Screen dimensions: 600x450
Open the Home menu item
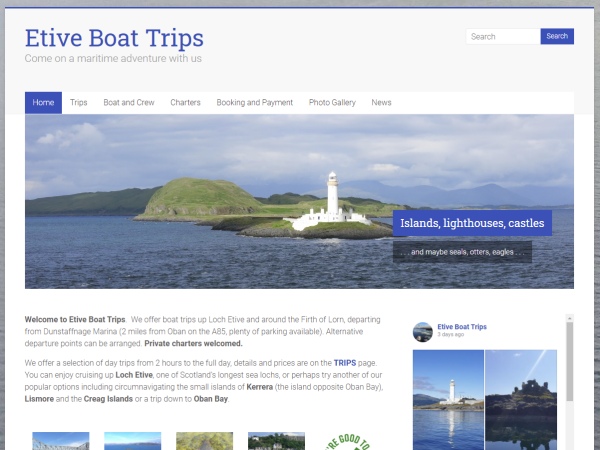click(43, 103)
